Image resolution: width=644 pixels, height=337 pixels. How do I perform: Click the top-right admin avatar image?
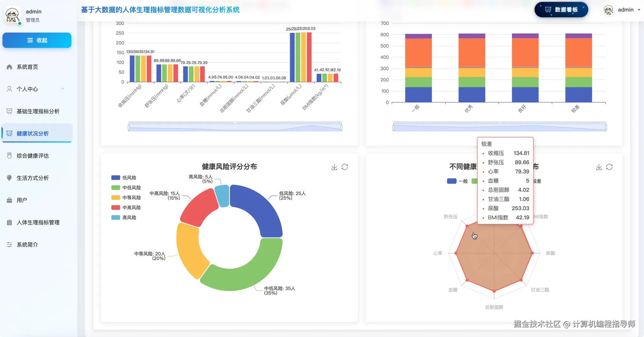coord(608,10)
